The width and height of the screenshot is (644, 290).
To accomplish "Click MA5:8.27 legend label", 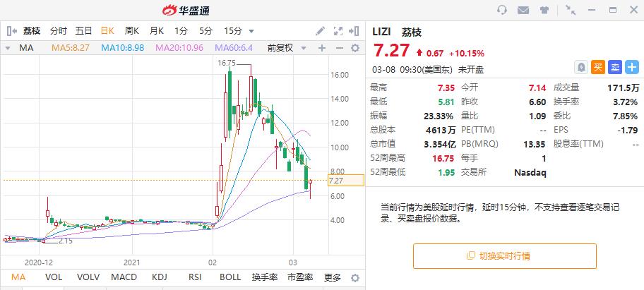I will click(71, 48).
